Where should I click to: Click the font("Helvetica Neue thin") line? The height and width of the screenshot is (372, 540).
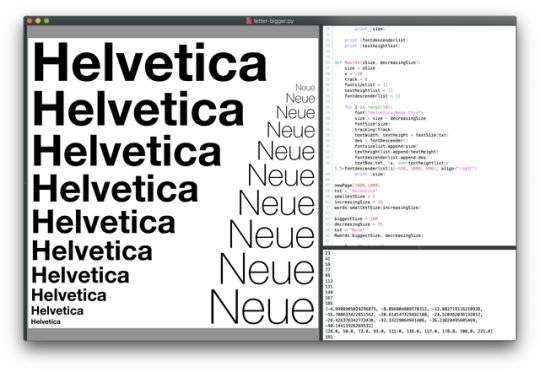389,113
